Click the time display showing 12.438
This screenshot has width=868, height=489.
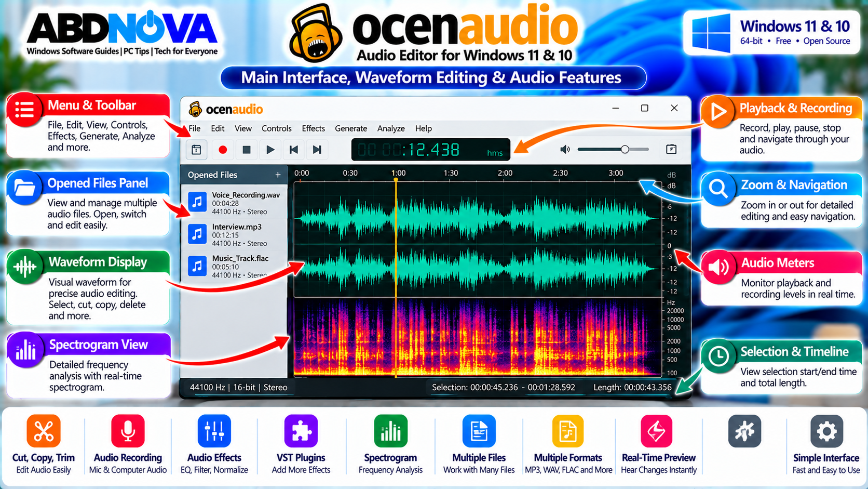click(431, 150)
